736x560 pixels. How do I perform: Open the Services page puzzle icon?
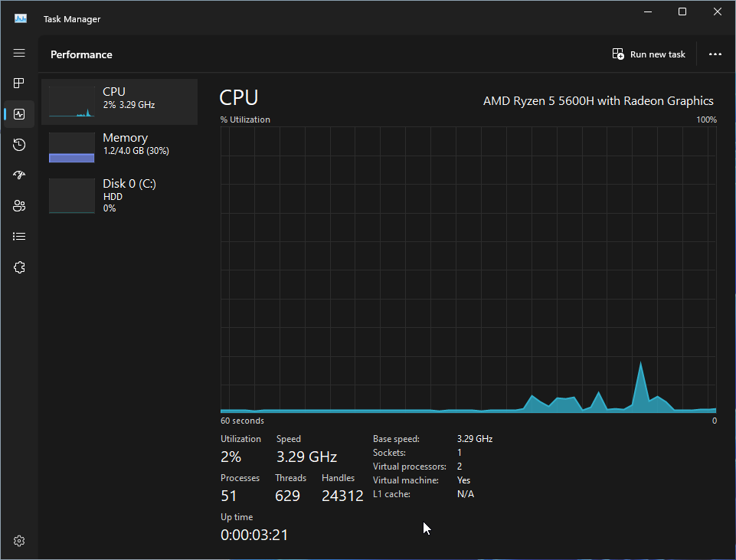tap(19, 267)
